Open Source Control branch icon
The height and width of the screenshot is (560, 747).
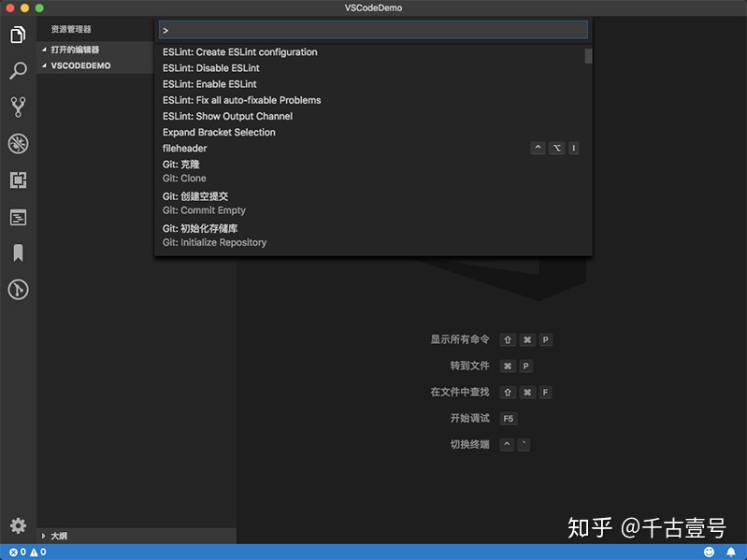click(x=18, y=108)
